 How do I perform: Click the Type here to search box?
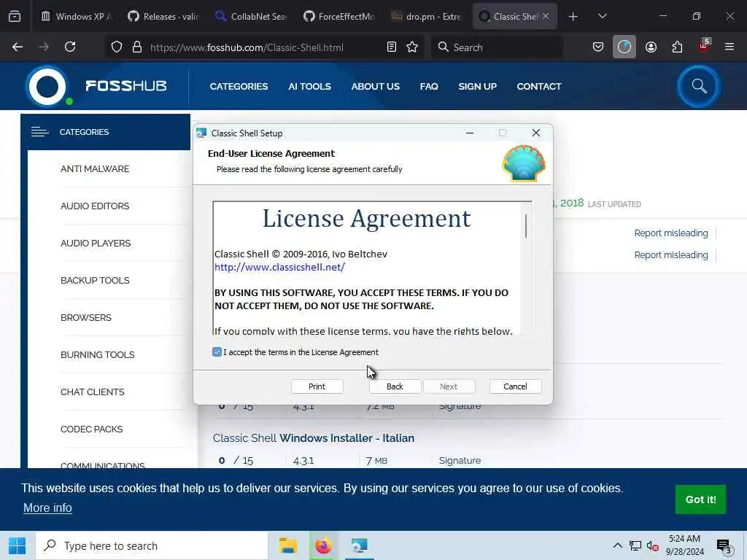tap(152, 545)
